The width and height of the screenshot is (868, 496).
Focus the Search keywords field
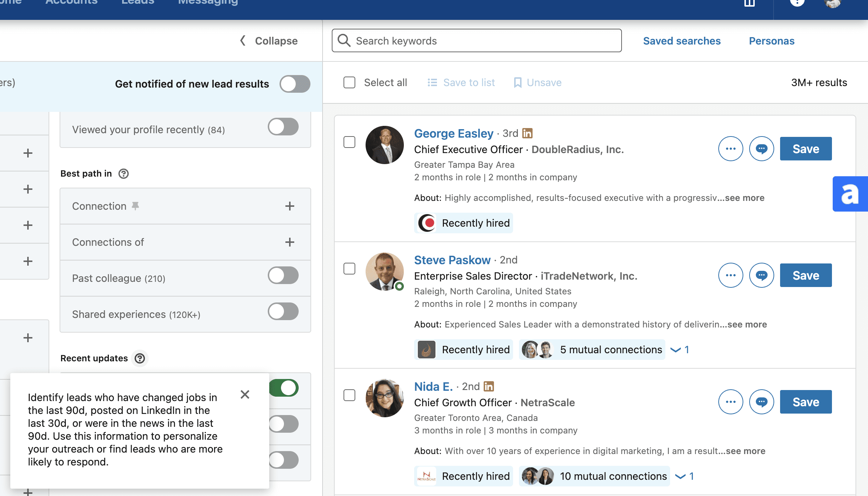pyautogui.click(x=477, y=40)
